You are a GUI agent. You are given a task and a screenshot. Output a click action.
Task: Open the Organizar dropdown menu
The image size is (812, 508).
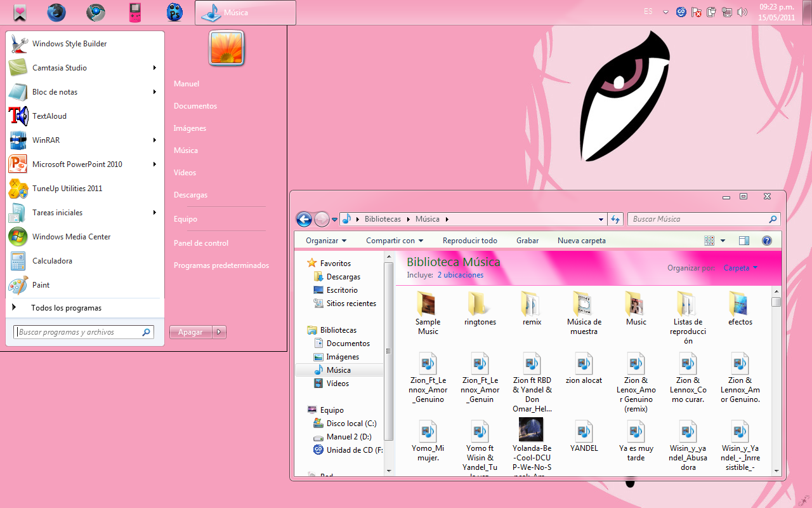coord(325,240)
